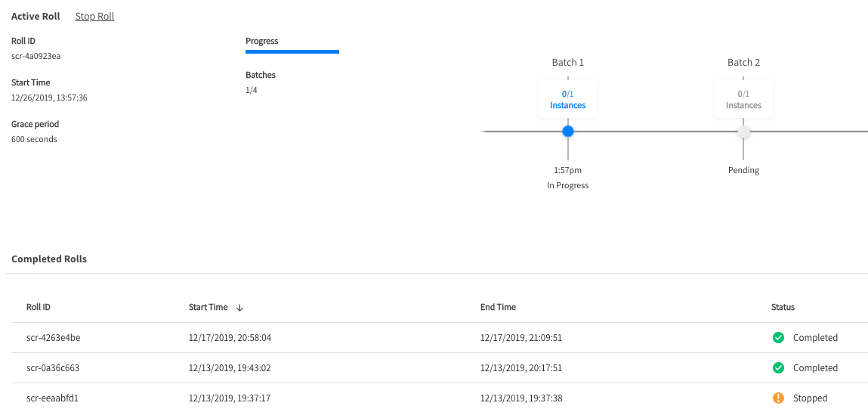This screenshot has height=412, width=868.
Task: Select the End Time column header
Action: (x=498, y=307)
